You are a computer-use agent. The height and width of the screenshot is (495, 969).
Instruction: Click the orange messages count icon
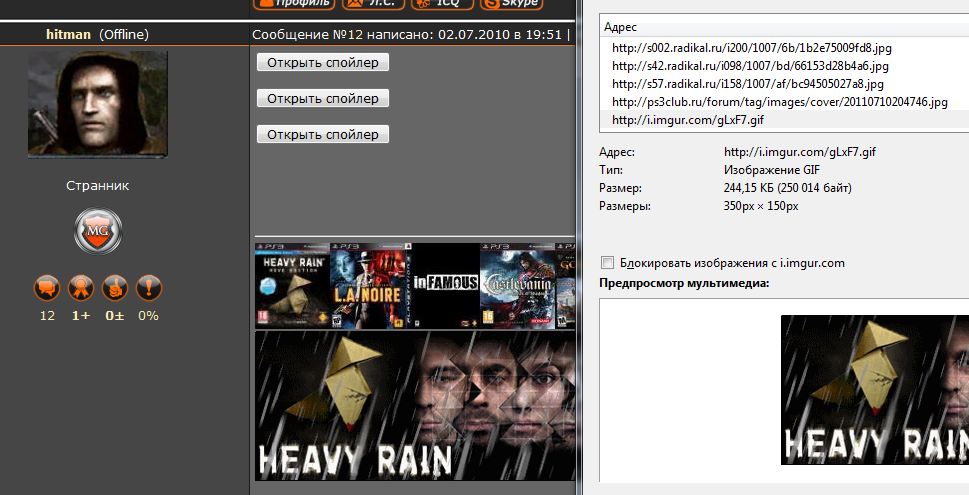[x=47, y=288]
